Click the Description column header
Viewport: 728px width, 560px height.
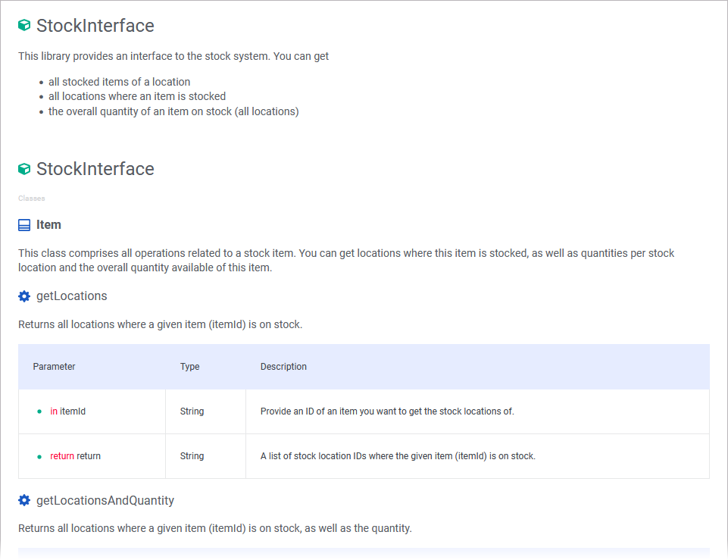click(x=283, y=366)
